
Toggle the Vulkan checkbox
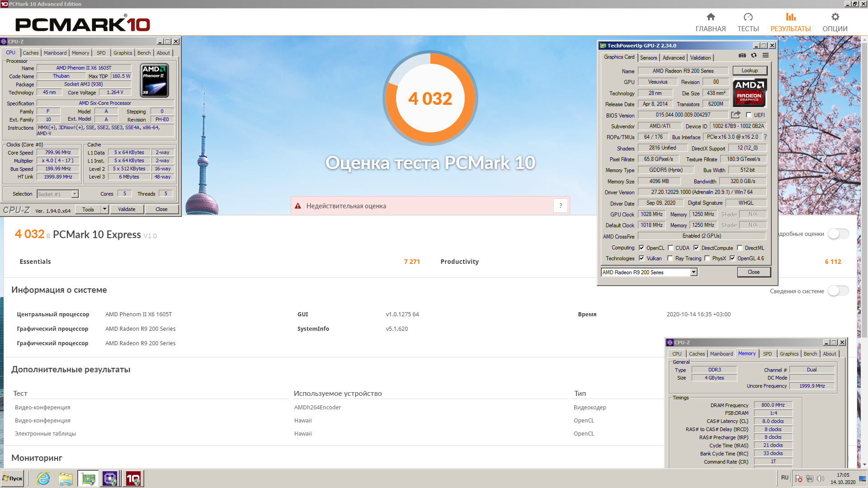[x=642, y=258]
